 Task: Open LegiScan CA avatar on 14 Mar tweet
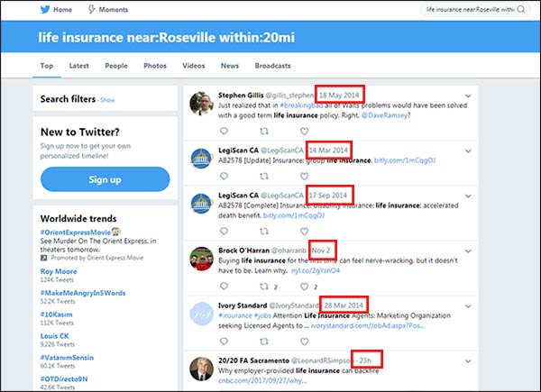click(x=201, y=159)
